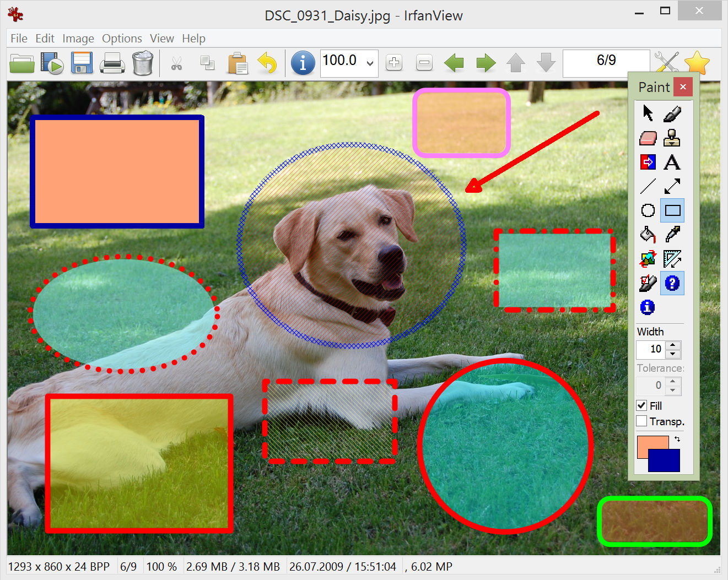
Task: Open file with the folder icon
Action: [21, 63]
